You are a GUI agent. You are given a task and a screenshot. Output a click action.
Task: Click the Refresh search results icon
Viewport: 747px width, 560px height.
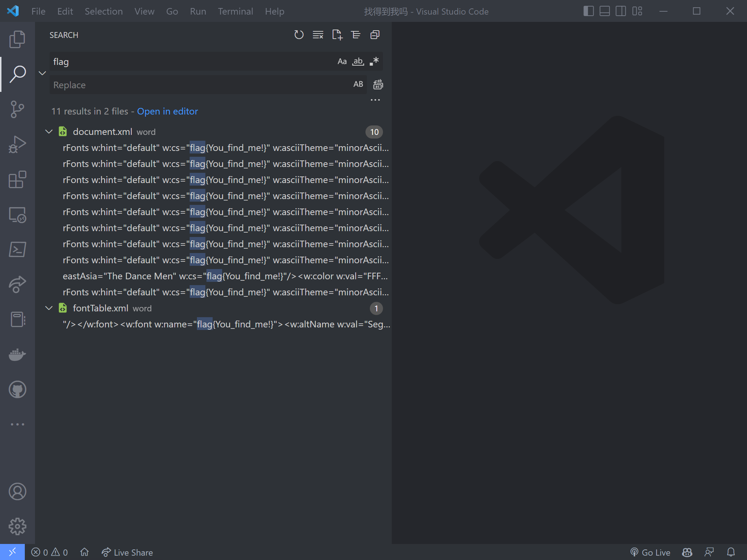(299, 35)
